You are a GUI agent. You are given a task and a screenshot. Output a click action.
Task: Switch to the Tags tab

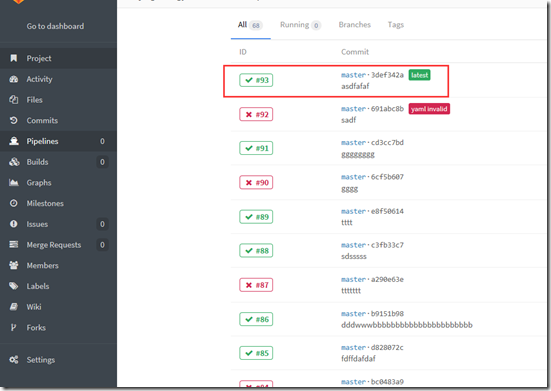point(396,25)
